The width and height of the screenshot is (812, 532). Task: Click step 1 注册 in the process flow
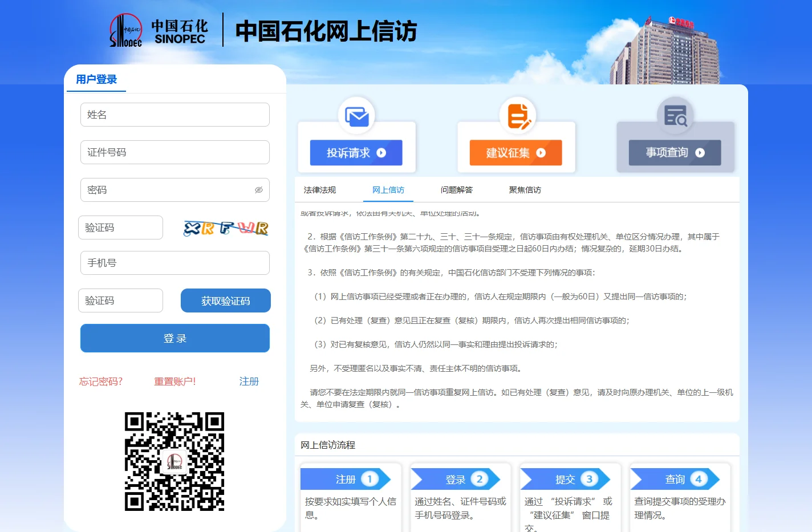pos(346,480)
